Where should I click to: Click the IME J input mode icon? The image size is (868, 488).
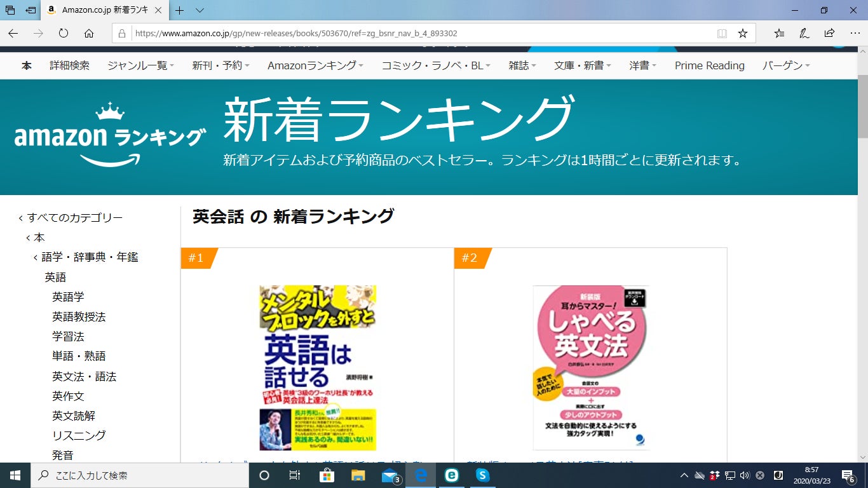(x=778, y=475)
